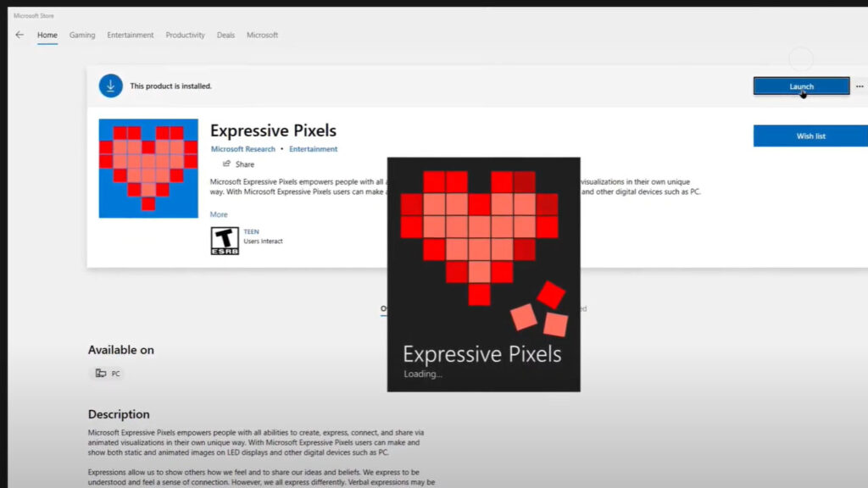This screenshot has height=488, width=868.
Task: Open the Productivity section
Action: click(x=185, y=35)
